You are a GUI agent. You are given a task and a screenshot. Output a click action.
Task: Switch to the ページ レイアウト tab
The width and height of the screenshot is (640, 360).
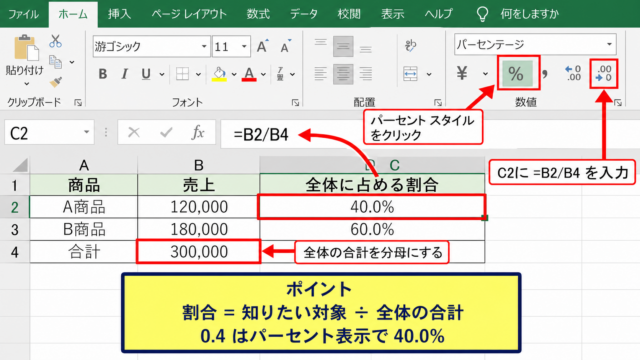(x=189, y=14)
